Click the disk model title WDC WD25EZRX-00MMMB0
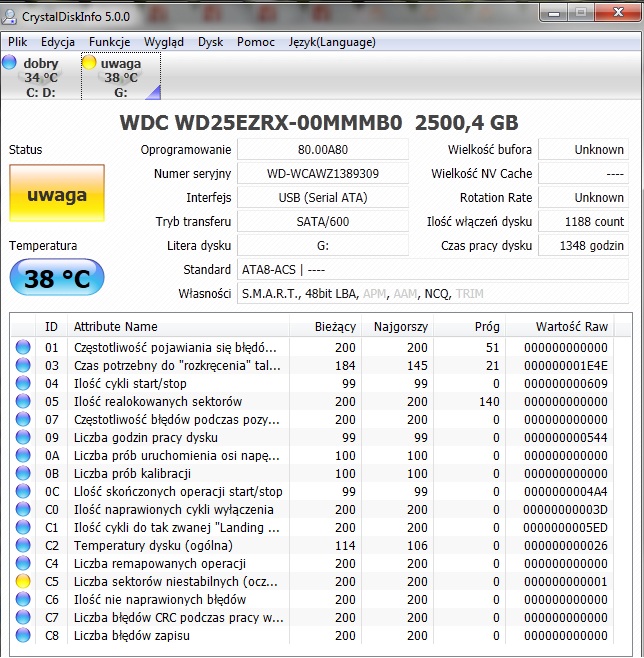Screen dimensions: 644x658 261,123
